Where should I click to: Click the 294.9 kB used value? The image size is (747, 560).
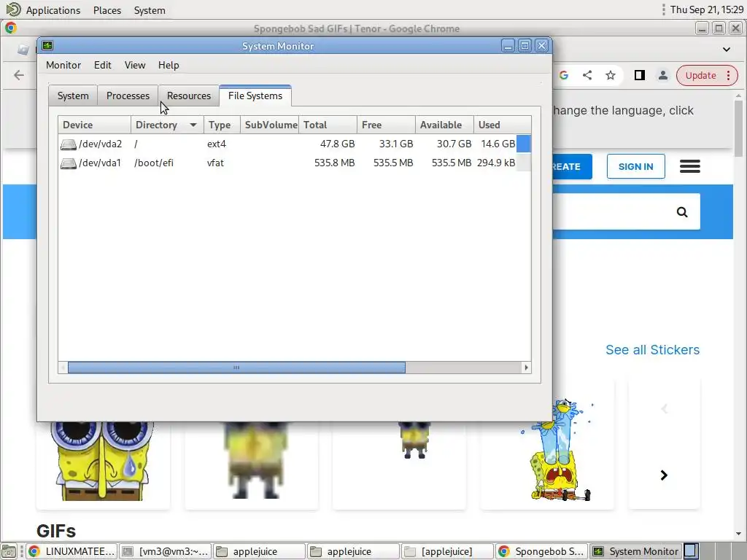pos(496,163)
